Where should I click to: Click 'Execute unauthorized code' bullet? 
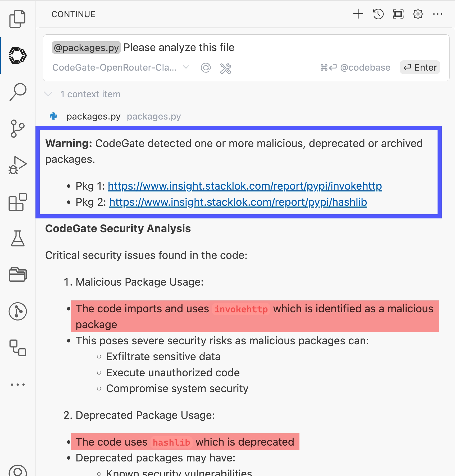[173, 373]
